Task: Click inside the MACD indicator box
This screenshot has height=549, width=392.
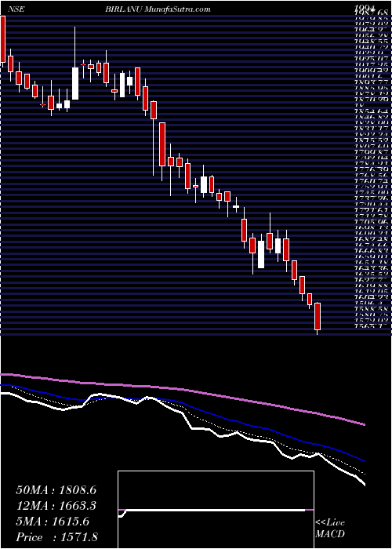Action: pyautogui.click(x=216, y=510)
